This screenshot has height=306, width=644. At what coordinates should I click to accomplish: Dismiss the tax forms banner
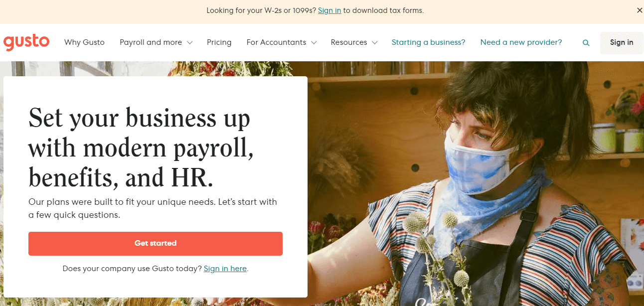640,10
